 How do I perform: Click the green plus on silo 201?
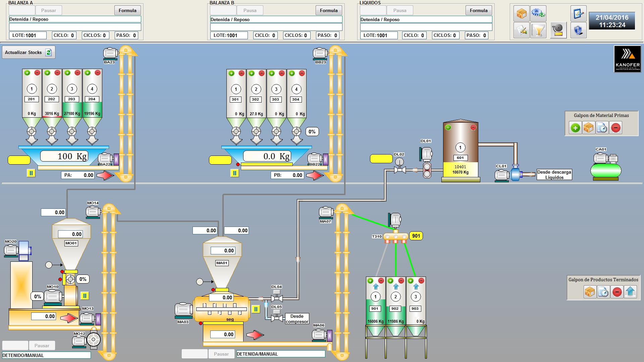(x=27, y=73)
